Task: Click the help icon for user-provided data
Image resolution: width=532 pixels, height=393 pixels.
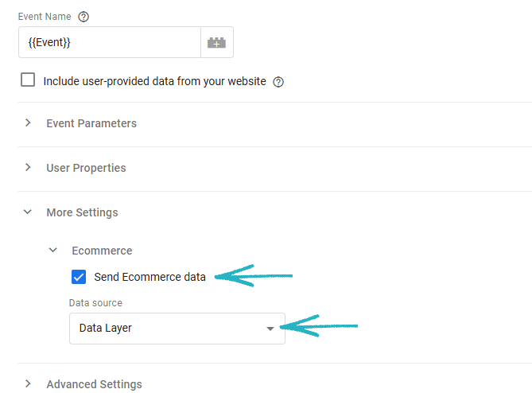Action: pos(278,81)
